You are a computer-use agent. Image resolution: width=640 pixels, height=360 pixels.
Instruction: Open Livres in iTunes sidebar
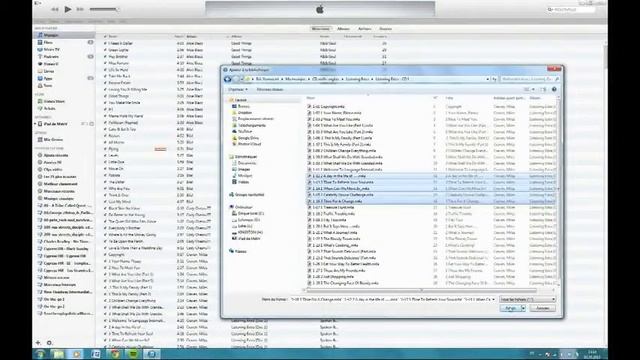coord(49,71)
